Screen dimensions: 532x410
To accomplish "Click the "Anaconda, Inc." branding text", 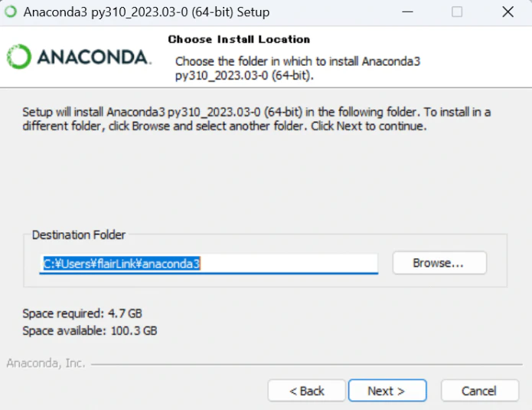I will (46, 363).
